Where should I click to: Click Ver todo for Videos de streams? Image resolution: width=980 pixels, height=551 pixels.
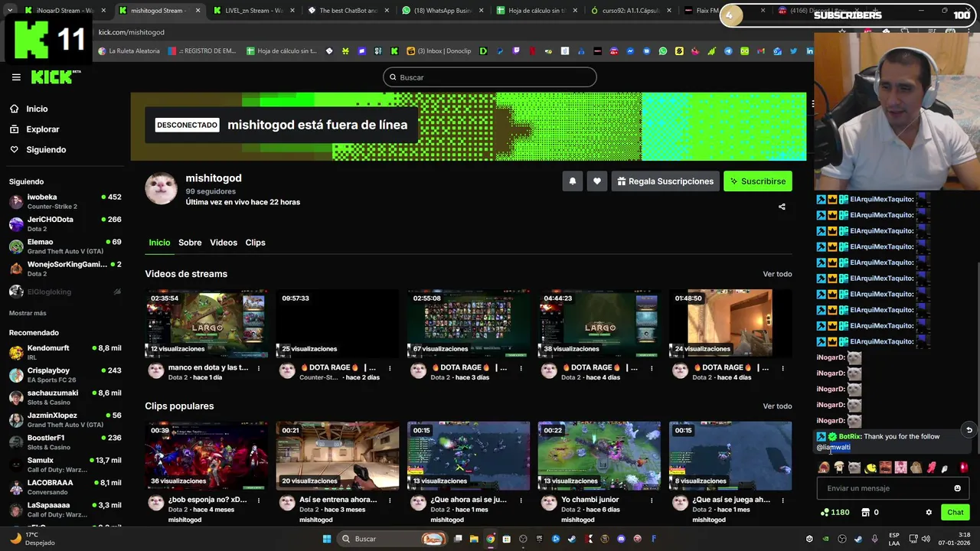[777, 274]
